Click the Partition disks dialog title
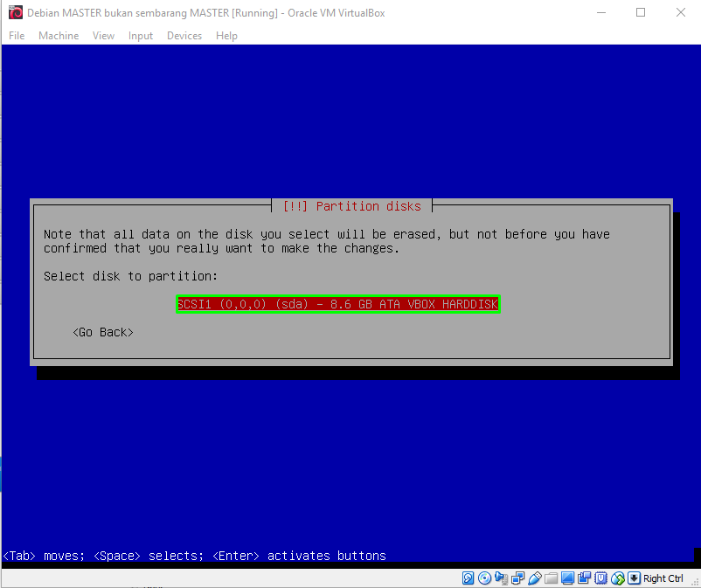This screenshot has width=701, height=588. tap(352, 206)
